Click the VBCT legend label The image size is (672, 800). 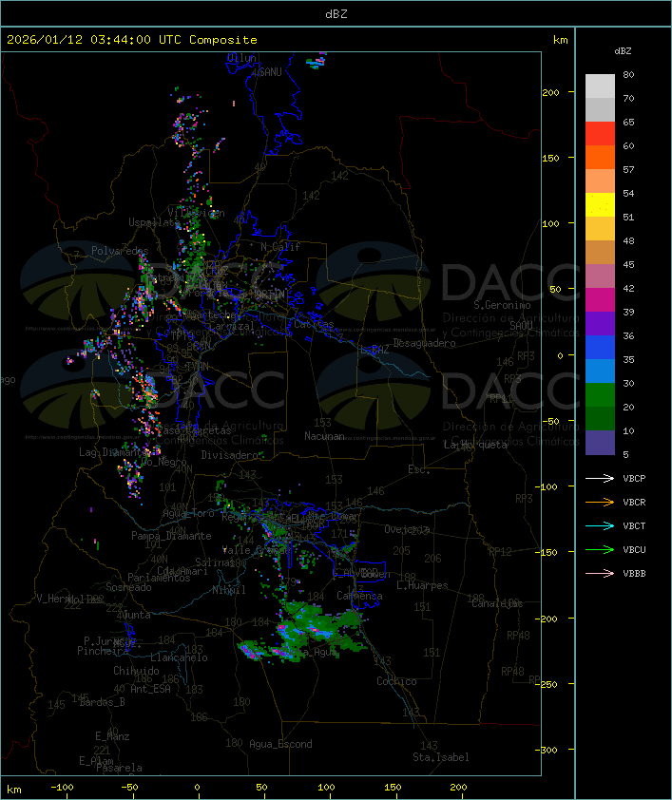point(634,526)
